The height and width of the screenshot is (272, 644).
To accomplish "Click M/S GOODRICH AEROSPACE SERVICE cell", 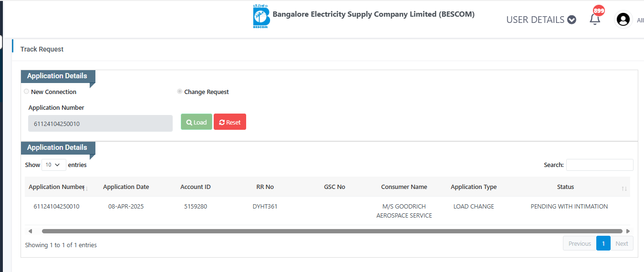I will point(404,211).
